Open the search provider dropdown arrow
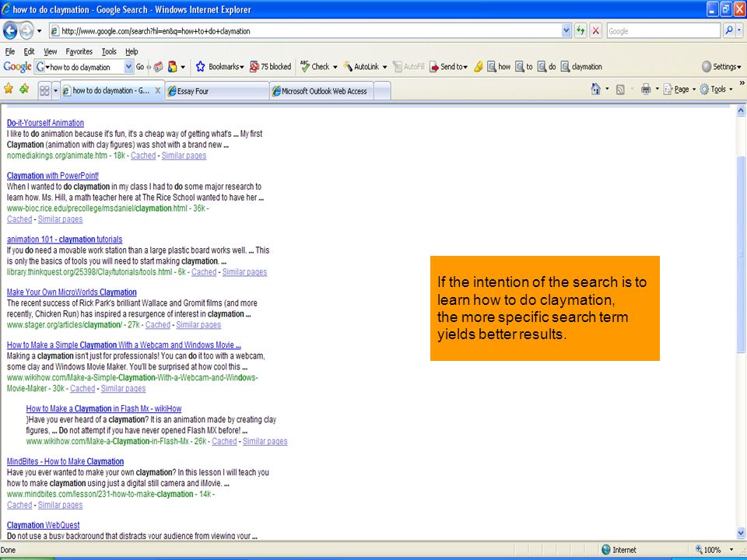Viewport: 747px width, 560px height. tap(739, 31)
